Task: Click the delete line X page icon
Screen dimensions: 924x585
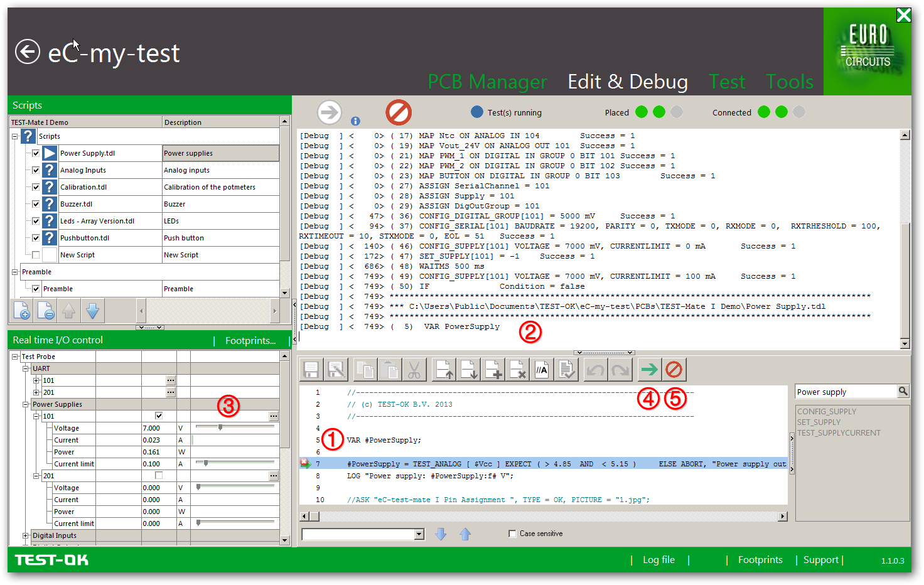Action: pos(518,370)
